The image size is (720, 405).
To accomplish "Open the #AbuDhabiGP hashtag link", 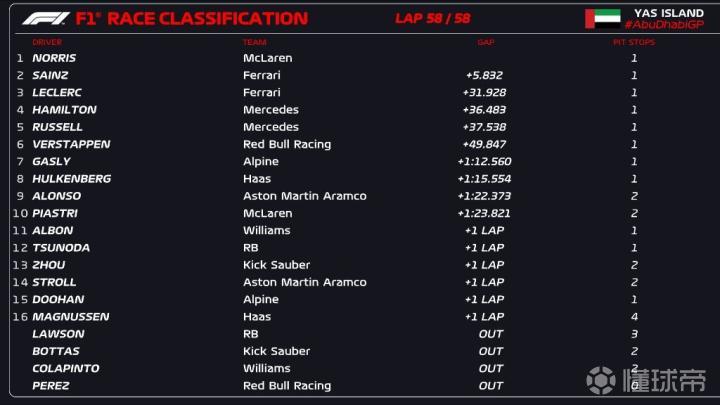I will [665, 24].
